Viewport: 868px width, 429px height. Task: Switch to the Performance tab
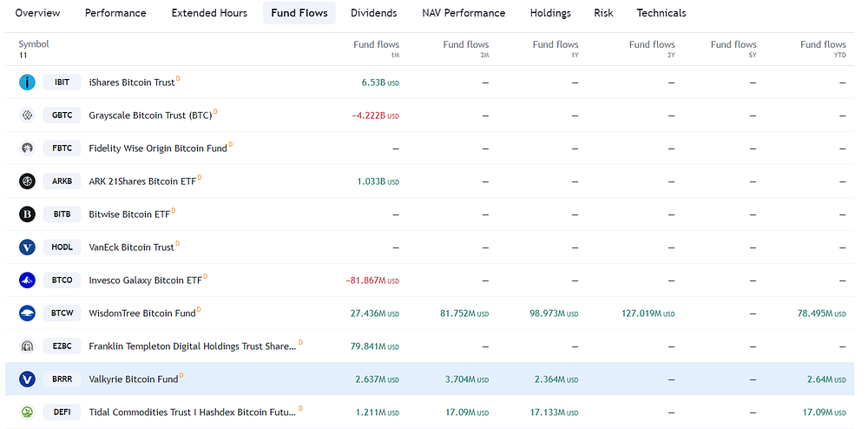[x=115, y=13]
